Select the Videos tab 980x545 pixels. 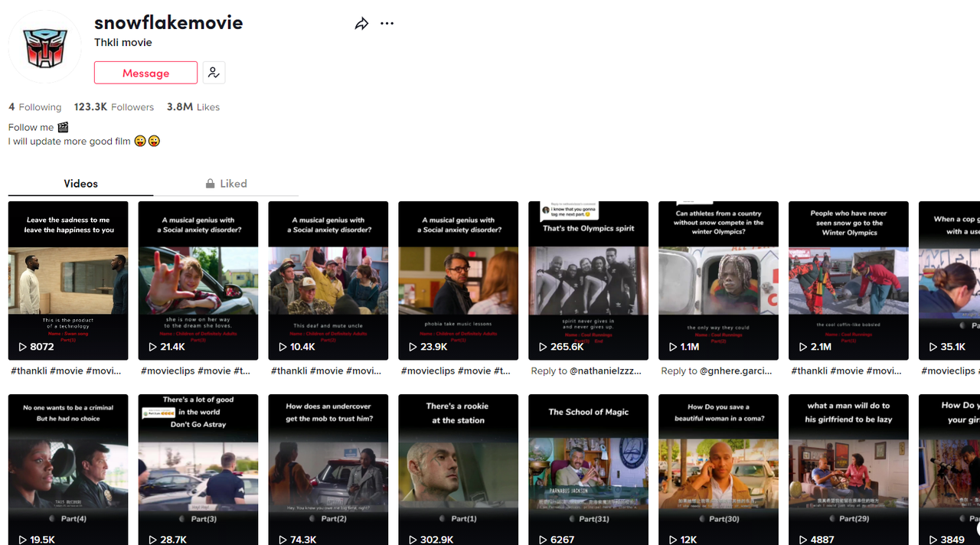pos(80,184)
